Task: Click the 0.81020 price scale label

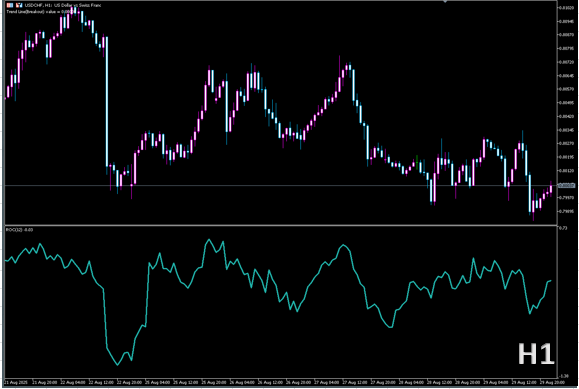Action: pos(567,8)
